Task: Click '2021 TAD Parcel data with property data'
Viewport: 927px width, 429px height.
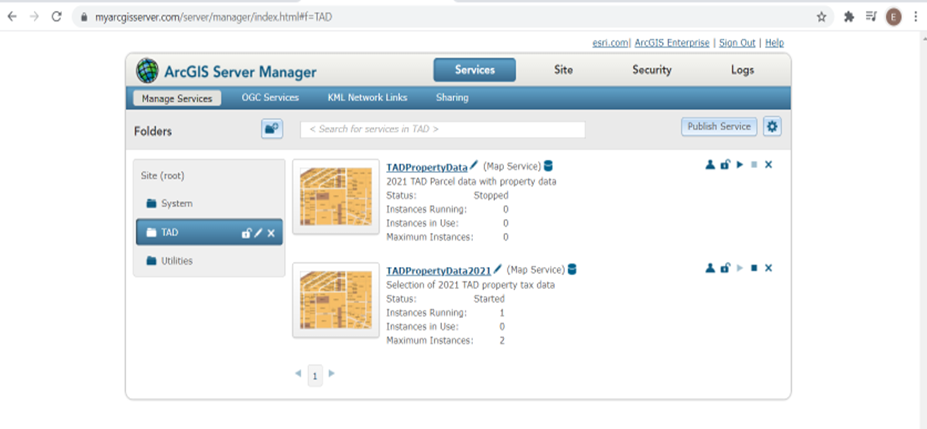Action: coord(471,181)
